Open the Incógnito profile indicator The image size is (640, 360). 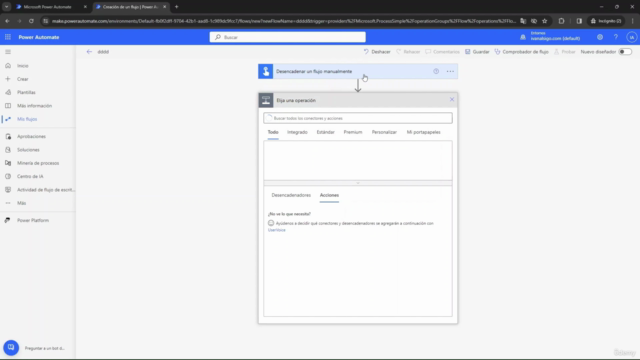[606, 21]
